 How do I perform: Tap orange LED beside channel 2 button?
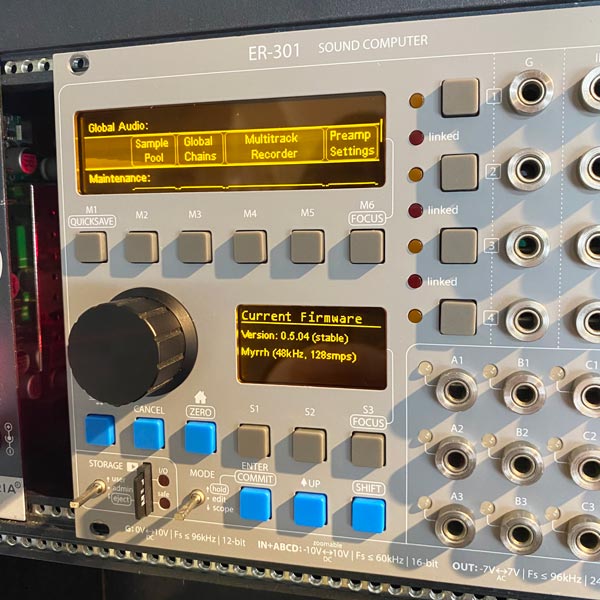[416, 174]
